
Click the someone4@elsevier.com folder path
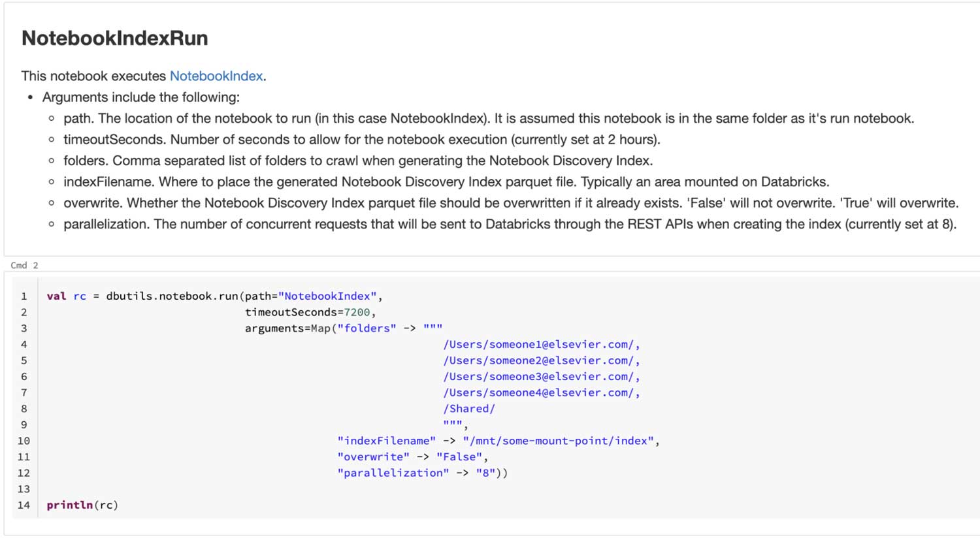541,393
